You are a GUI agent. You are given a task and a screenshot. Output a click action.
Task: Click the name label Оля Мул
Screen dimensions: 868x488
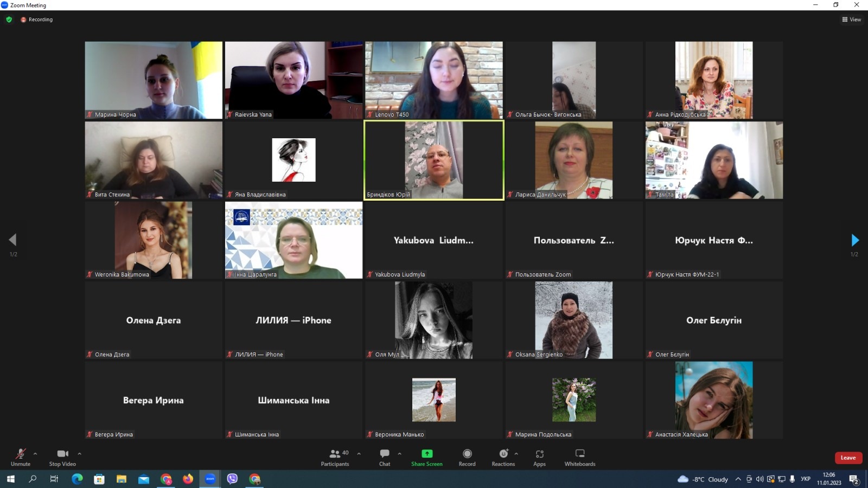coord(387,355)
